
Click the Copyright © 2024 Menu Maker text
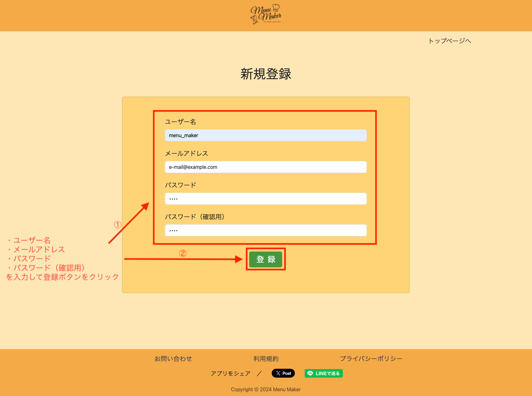[x=266, y=389]
